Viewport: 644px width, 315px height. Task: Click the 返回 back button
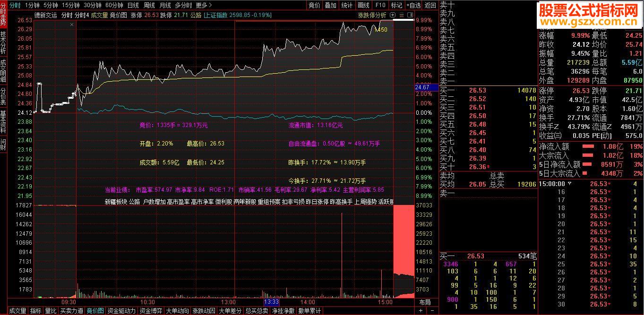(x=430, y=5)
